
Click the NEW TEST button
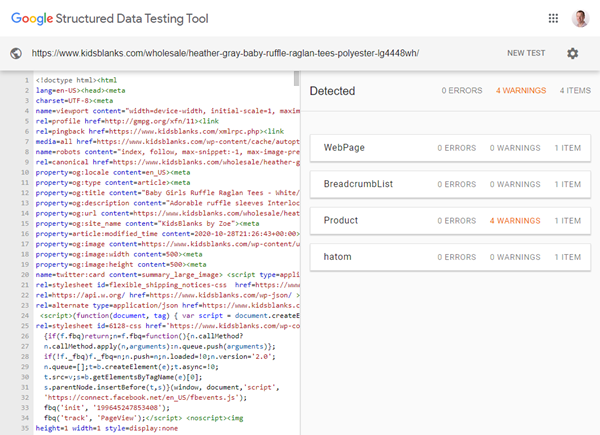[526, 53]
